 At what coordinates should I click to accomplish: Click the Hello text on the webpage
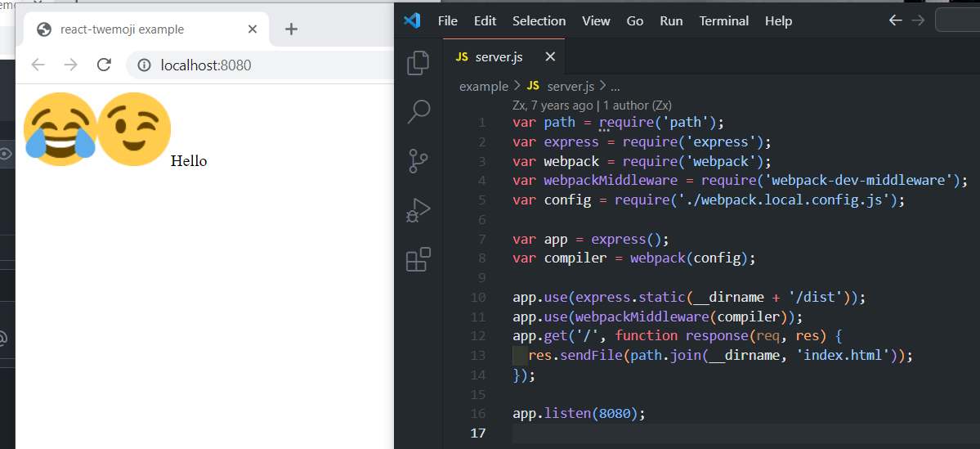point(189,161)
